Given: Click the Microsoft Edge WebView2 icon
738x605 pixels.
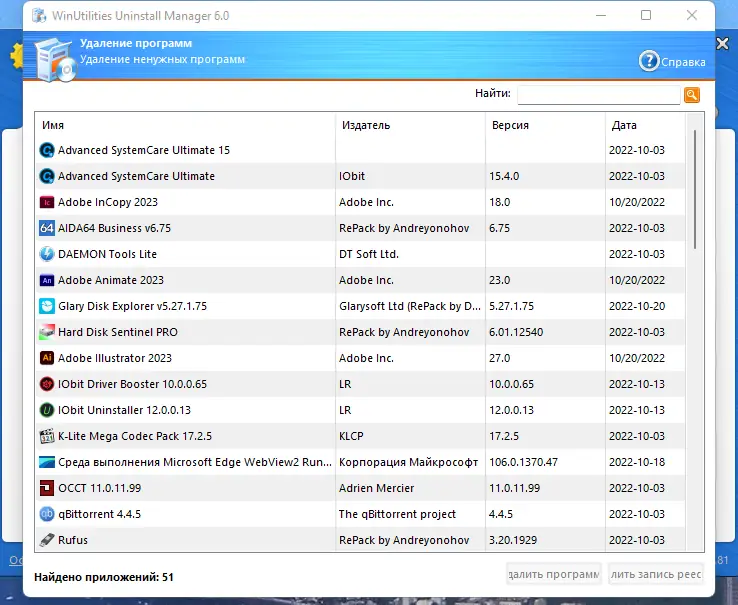Looking at the screenshot, I should [47, 462].
